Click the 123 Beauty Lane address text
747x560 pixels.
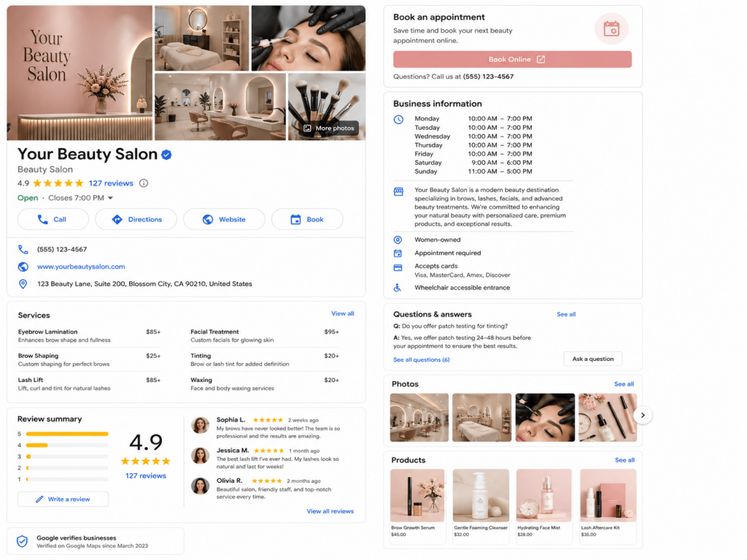[145, 284]
